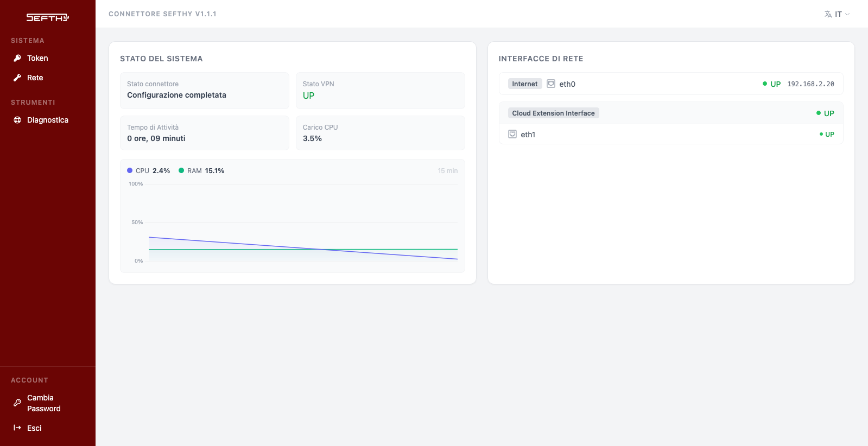
Task: Click the 'Configurazione completata' status text
Action: (x=176, y=95)
